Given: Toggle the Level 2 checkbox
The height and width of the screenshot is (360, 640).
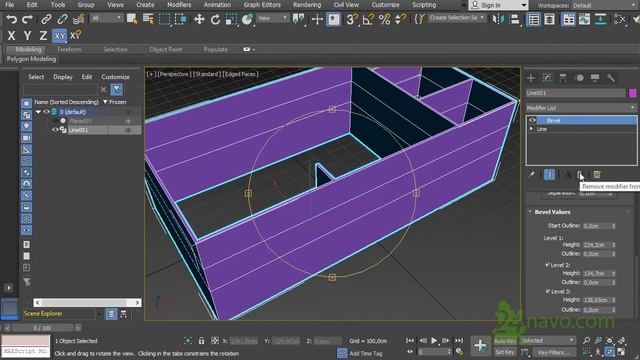Looking at the screenshot, I should (547, 264).
